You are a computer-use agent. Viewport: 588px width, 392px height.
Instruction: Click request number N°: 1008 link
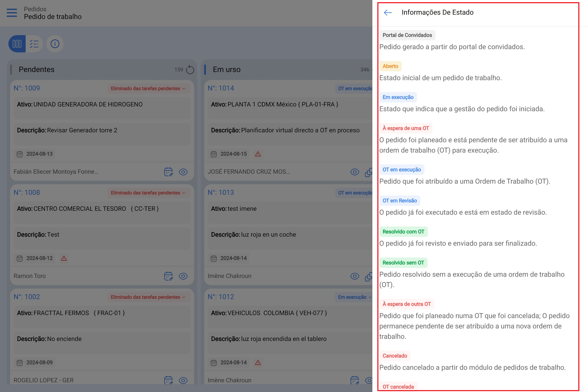(27, 192)
